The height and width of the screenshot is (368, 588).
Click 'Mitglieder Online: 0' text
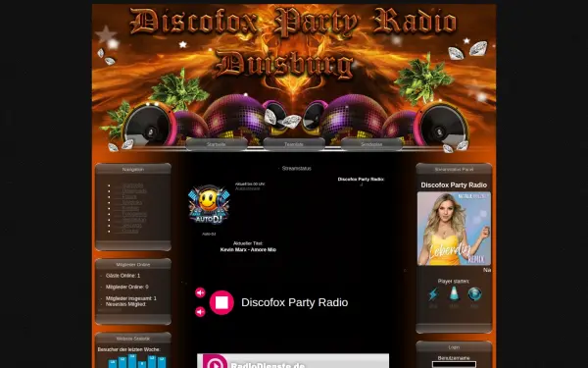click(x=126, y=287)
